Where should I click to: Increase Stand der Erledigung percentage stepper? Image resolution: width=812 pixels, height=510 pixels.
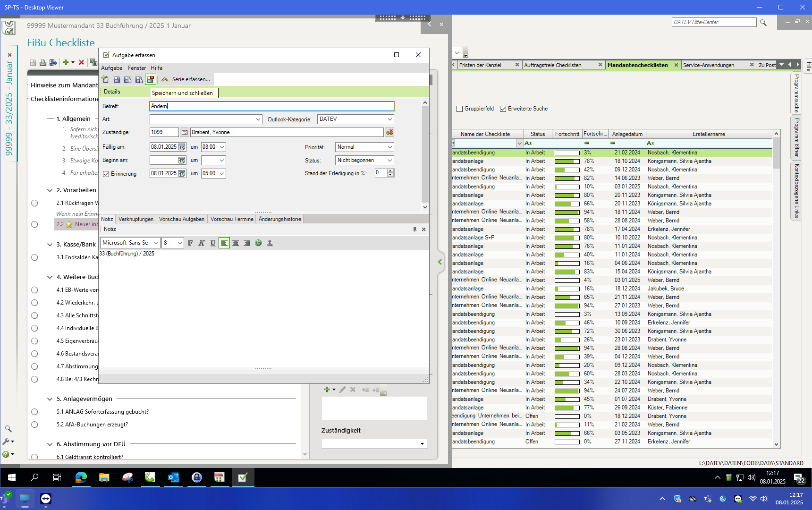(390, 171)
